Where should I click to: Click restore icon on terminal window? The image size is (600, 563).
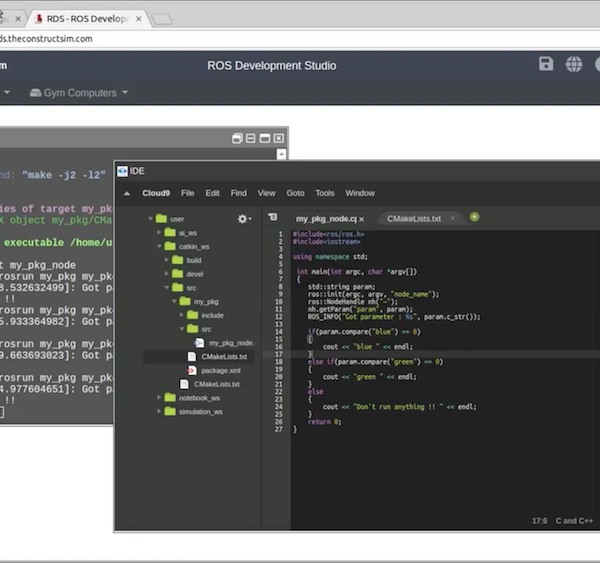click(x=237, y=138)
